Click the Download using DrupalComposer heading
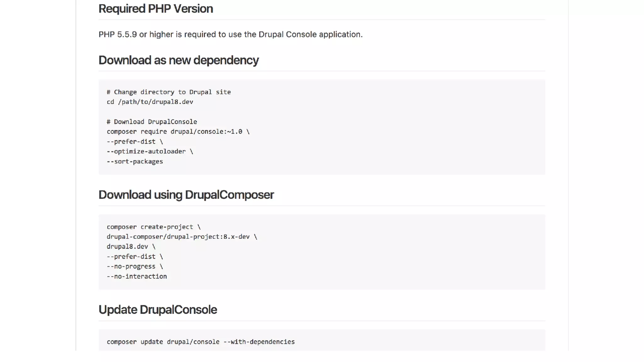 point(186,195)
